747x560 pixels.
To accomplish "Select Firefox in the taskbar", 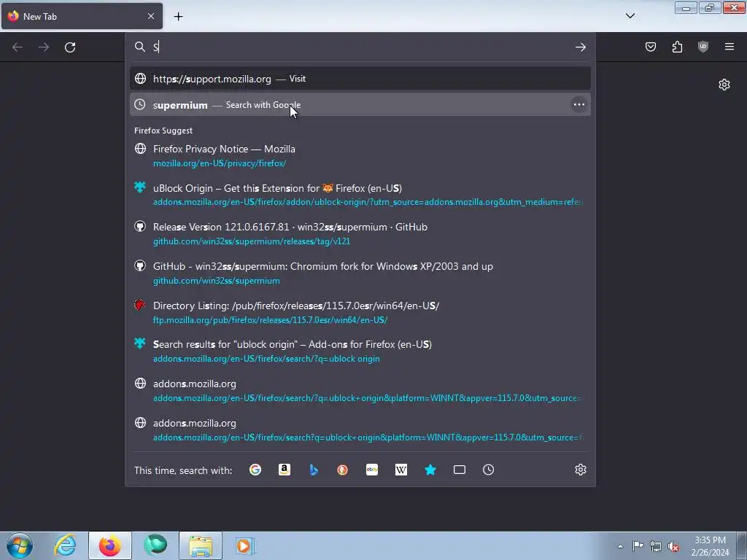I will (x=110, y=545).
